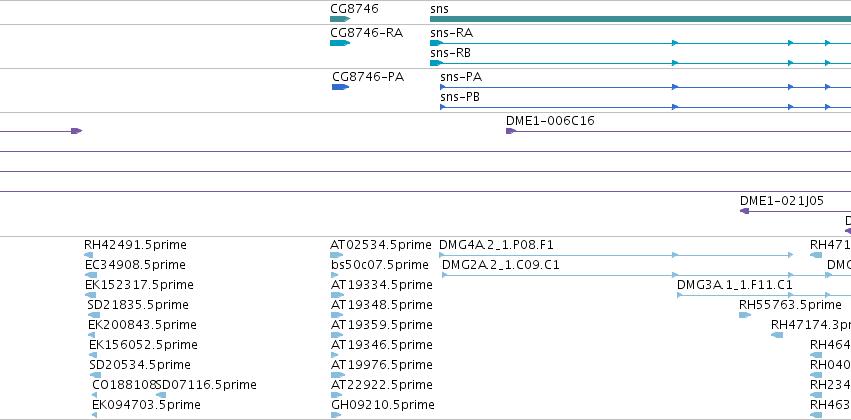Click the sns gene bar
Viewport: 851px width, 420px height.
[640, 19]
